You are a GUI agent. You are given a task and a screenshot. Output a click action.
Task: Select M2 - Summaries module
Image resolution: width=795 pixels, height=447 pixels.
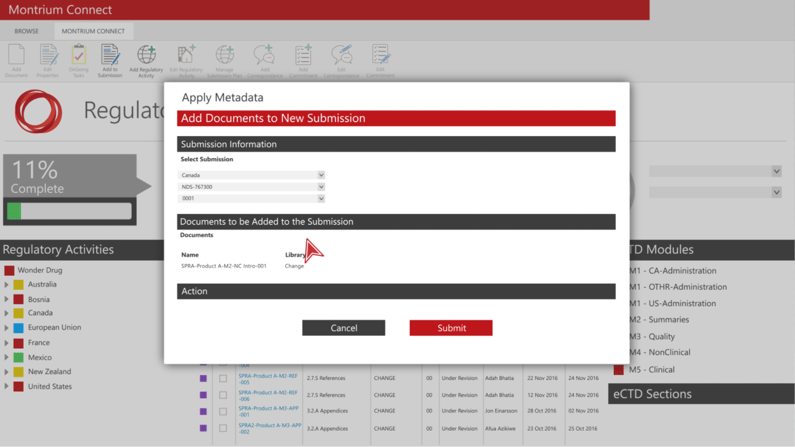(x=659, y=320)
